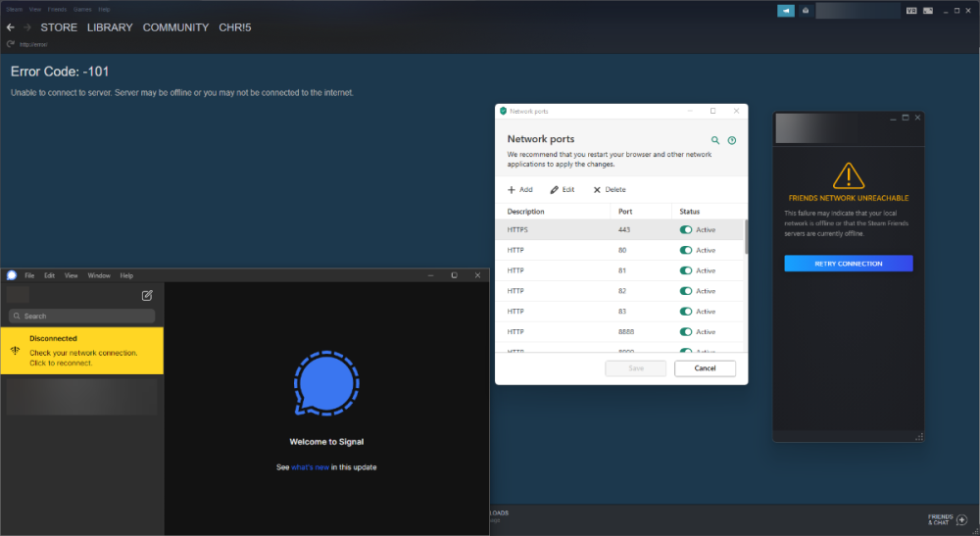Click the Steam page reload icon
The image size is (980, 536).
[10, 44]
